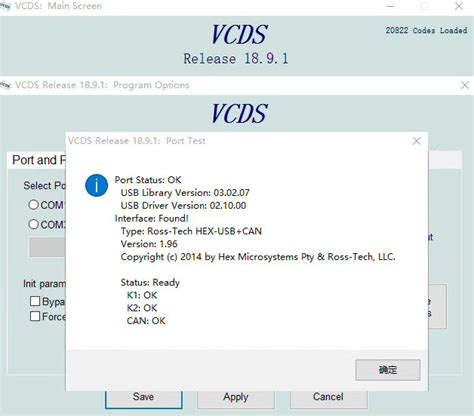Click Save in Program Options
The width and height of the screenshot is (474, 416).
tap(144, 398)
